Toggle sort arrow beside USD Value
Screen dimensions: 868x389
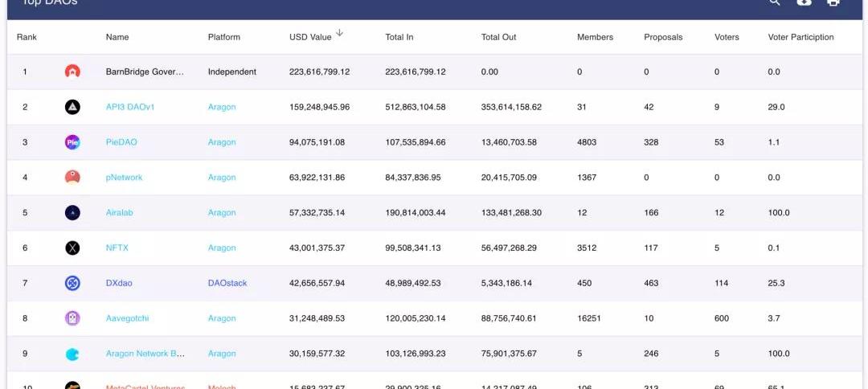pos(339,33)
